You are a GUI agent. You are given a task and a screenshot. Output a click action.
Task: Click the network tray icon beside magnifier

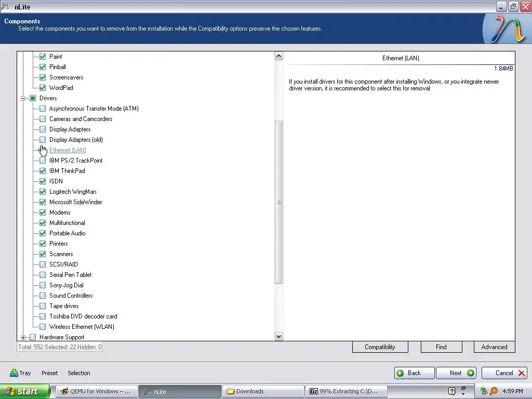click(484, 391)
